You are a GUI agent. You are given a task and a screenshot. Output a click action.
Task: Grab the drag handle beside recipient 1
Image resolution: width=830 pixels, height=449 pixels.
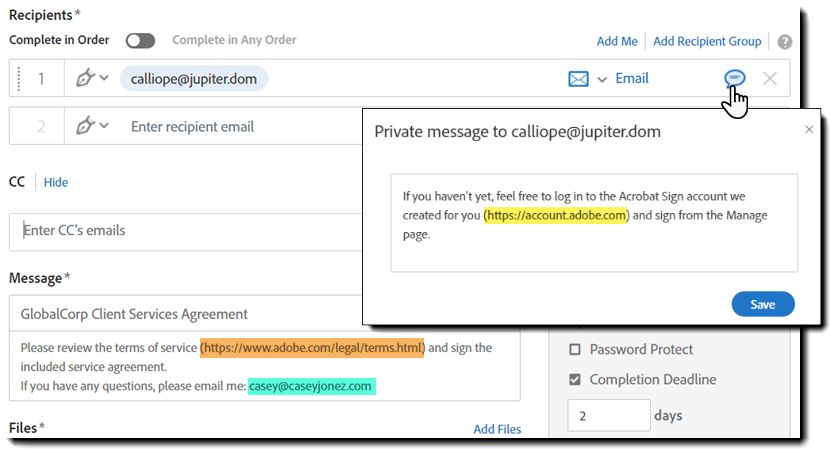[18, 78]
